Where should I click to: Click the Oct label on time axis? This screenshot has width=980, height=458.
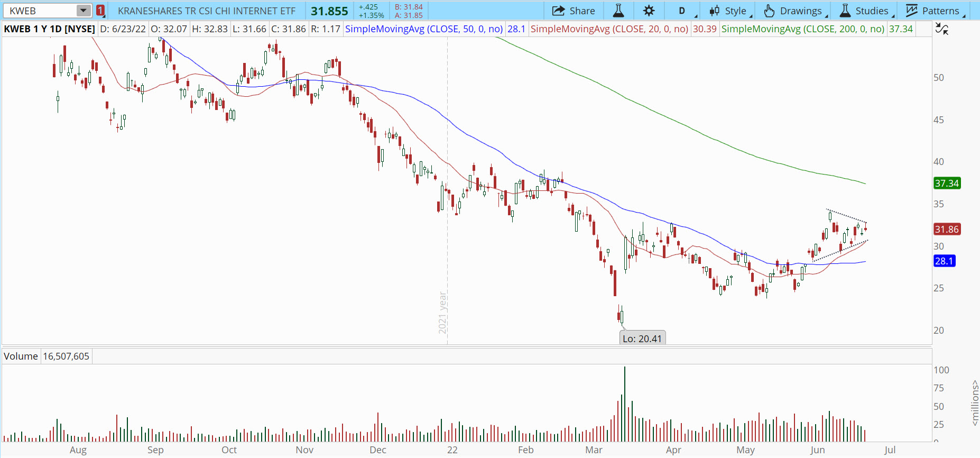[229, 450]
